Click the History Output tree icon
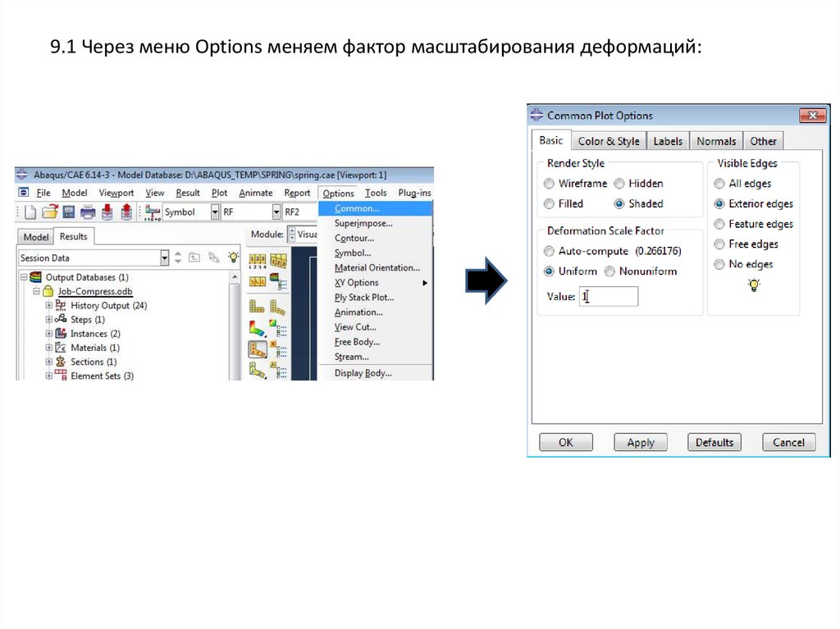Viewport: 840px width, 629px height. (x=61, y=305)
